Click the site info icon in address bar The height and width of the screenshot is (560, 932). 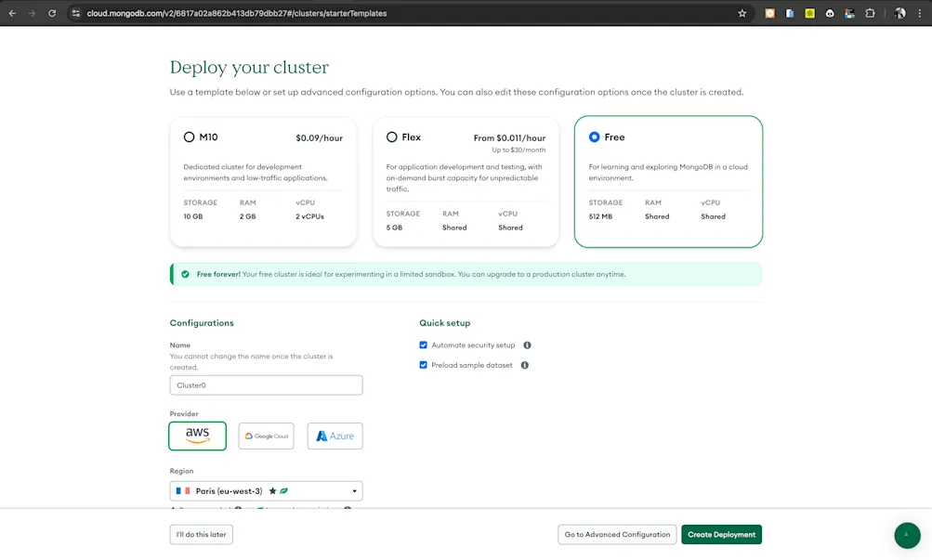(76, 13)
